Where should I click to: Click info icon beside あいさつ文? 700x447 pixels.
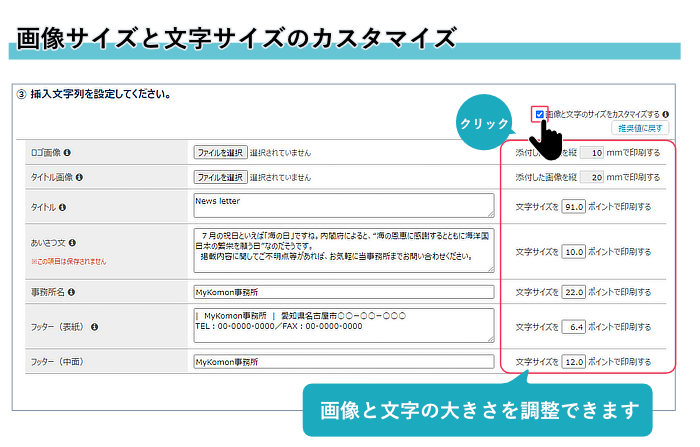(75, 242)
